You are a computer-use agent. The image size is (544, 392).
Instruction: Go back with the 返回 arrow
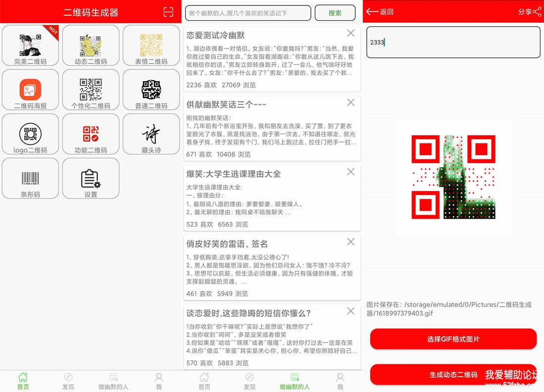point(380,12)
